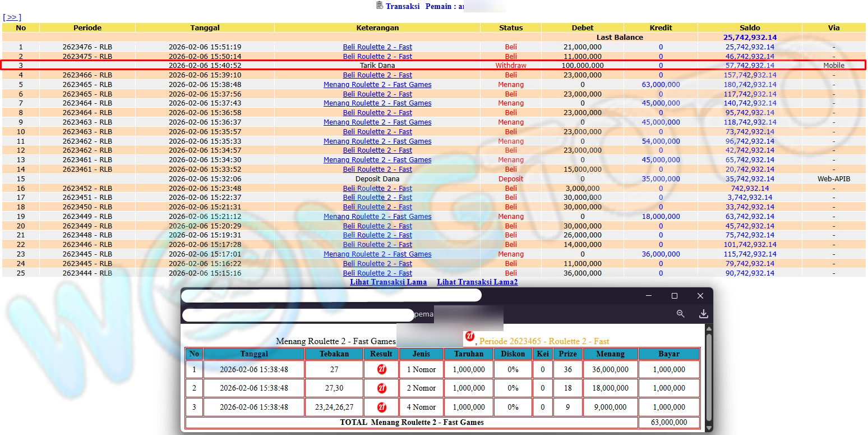Click the result ball for the 1 Nomor bet

tap(382, 369)
